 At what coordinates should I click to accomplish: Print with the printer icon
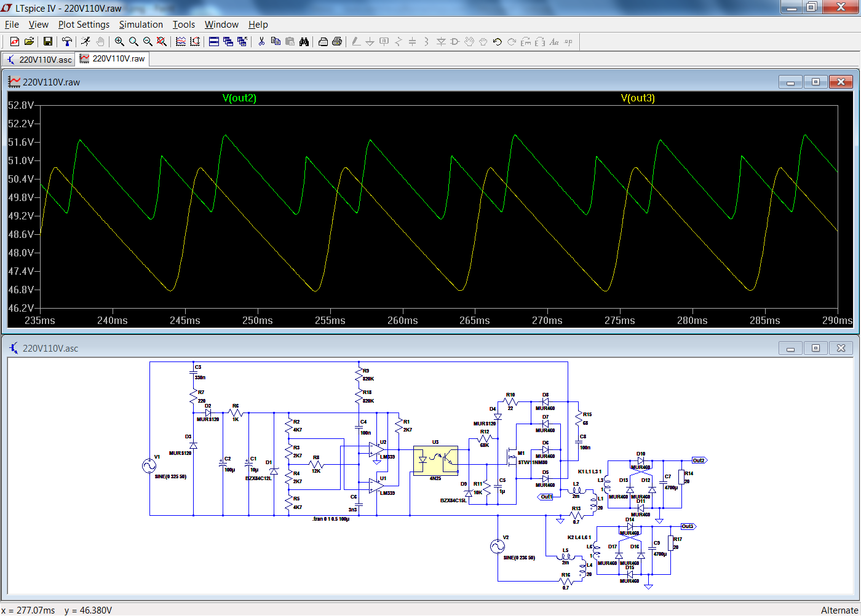337,42
